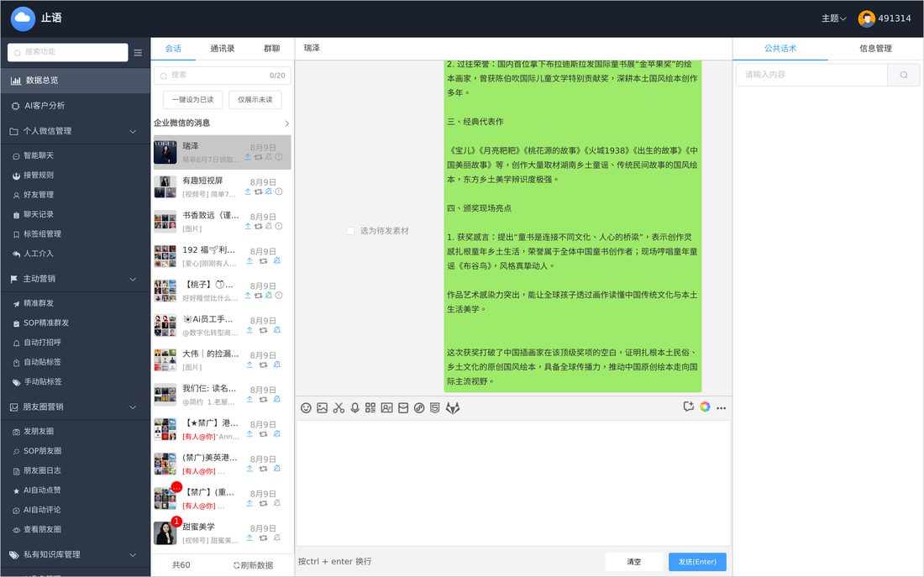Click the 清空 button
924x577 pixels.
tap(634, 562)
